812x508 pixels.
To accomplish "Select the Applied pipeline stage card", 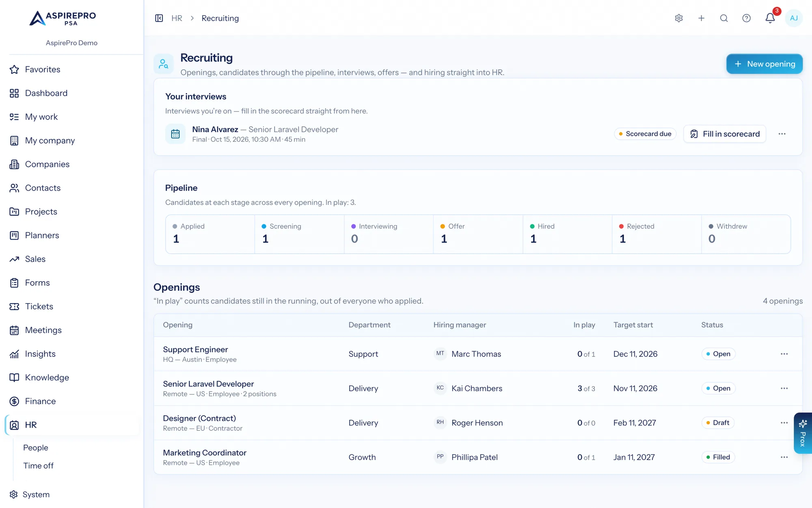I will point(210,234).
